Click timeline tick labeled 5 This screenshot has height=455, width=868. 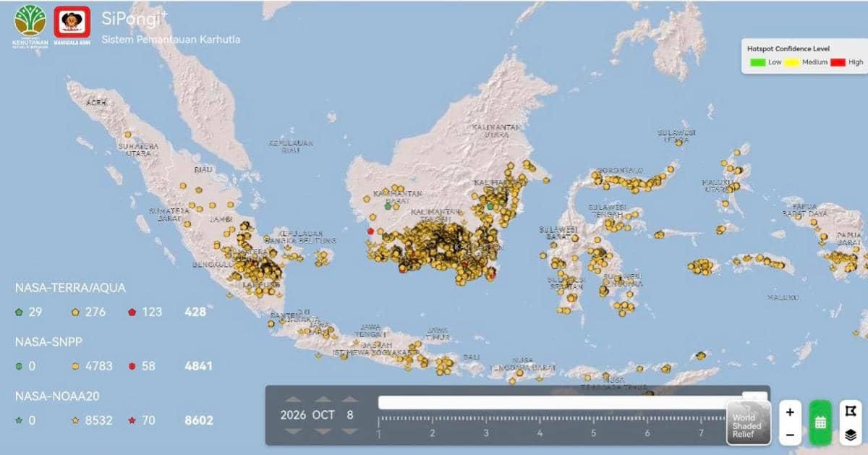click(593, 434)
